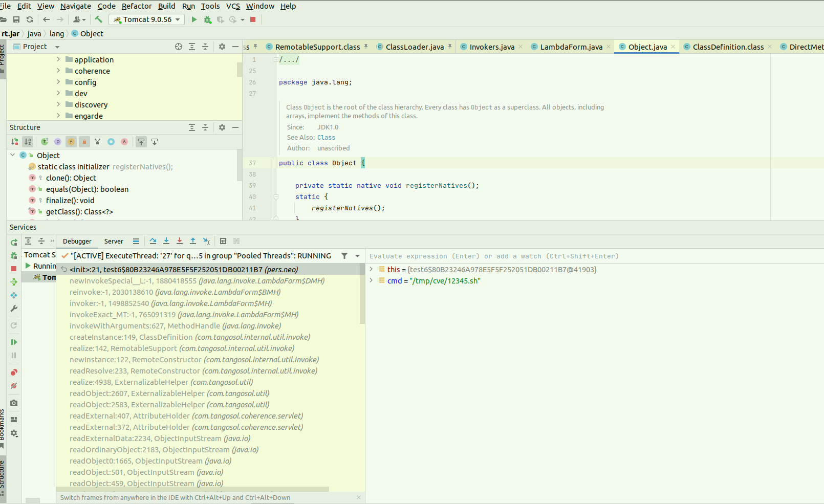The image size is (824, 504).
Task: Toggle Show Fields orange f icon
Action: point(71,142)
